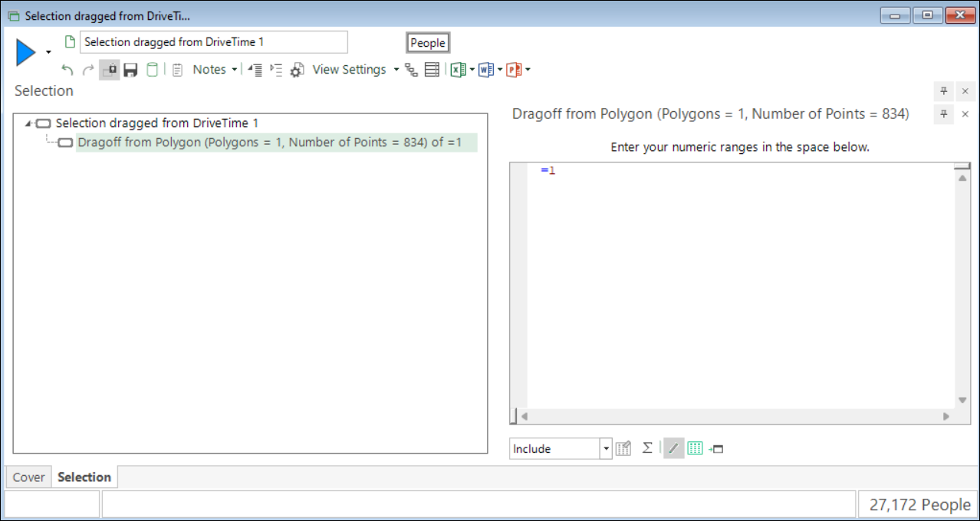Screen dimensions: 980x521
Task: Pin the Selection panel
Action: coord(945,91)
